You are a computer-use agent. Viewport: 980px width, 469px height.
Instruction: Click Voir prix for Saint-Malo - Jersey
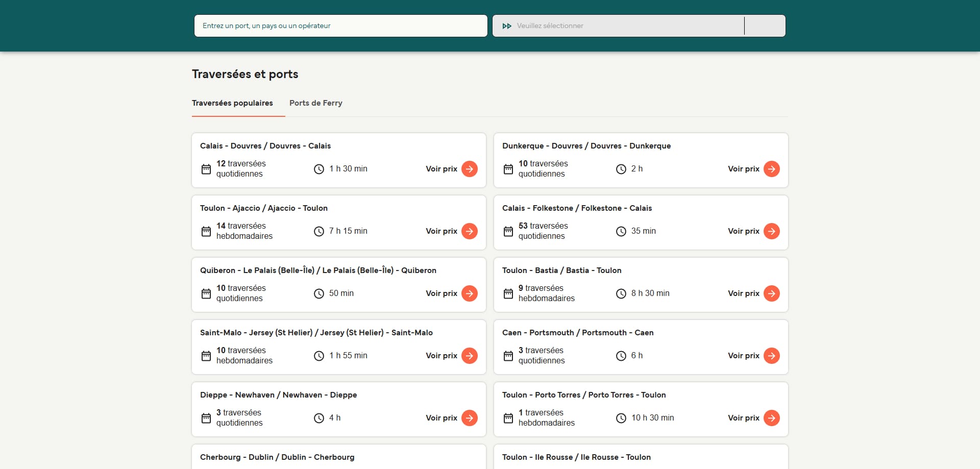pos(442,356)
